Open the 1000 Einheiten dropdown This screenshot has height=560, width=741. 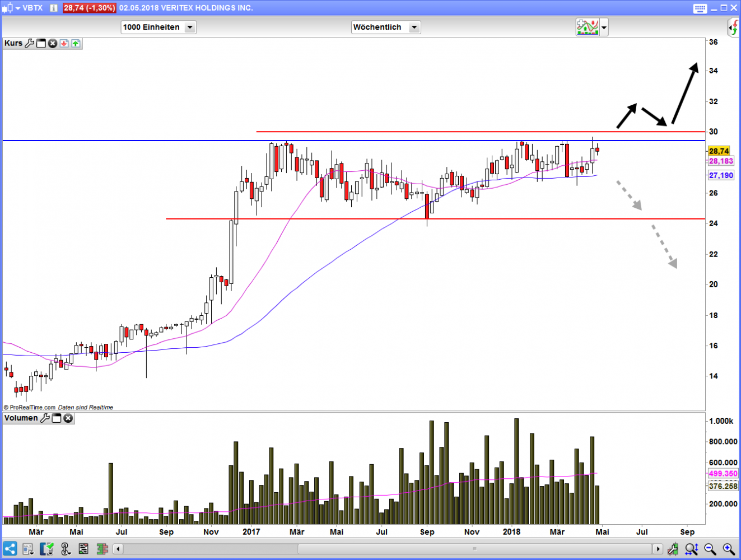190,27
